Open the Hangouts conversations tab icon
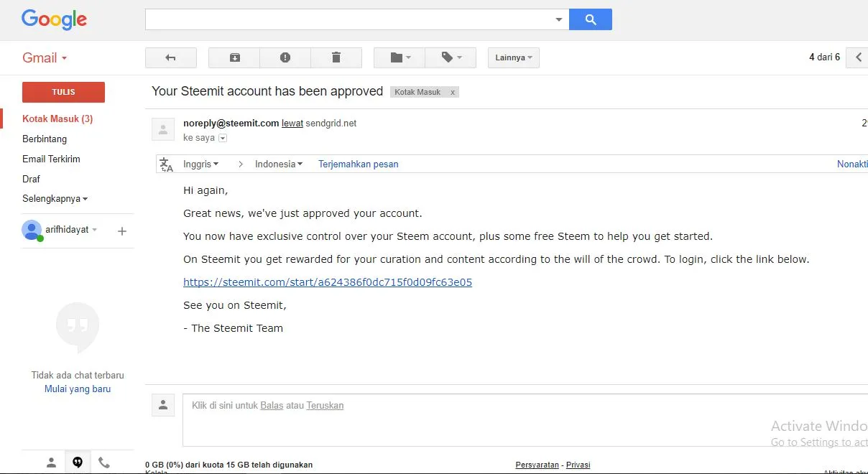 [x=78, y=463]
